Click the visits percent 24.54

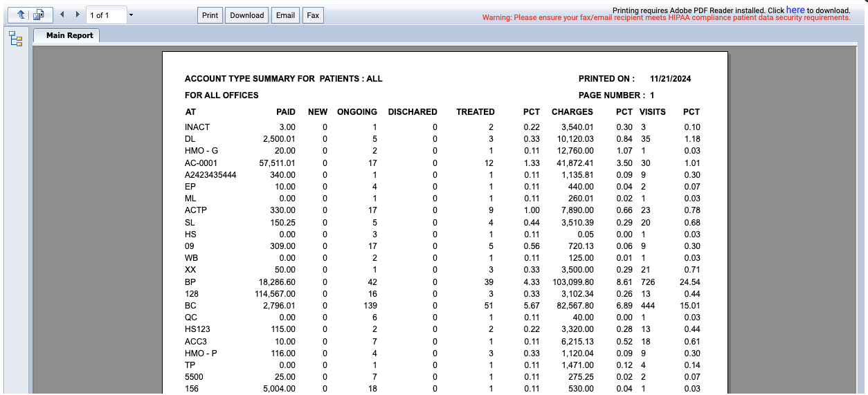click(690, 282)
